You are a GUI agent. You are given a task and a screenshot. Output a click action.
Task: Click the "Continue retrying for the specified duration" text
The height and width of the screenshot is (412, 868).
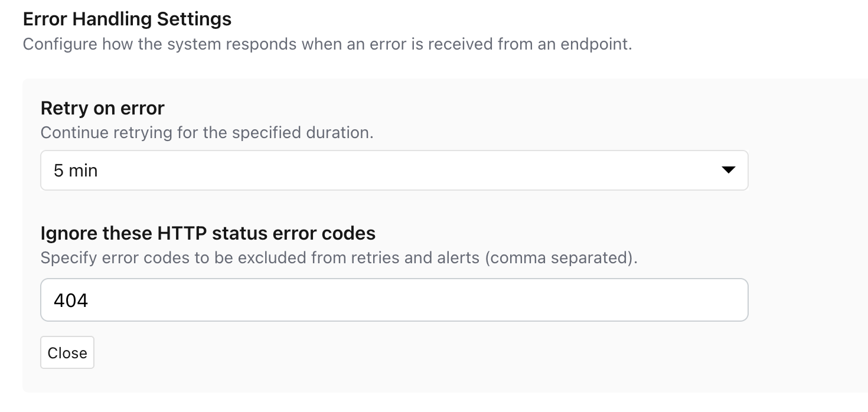click(207, 132)
